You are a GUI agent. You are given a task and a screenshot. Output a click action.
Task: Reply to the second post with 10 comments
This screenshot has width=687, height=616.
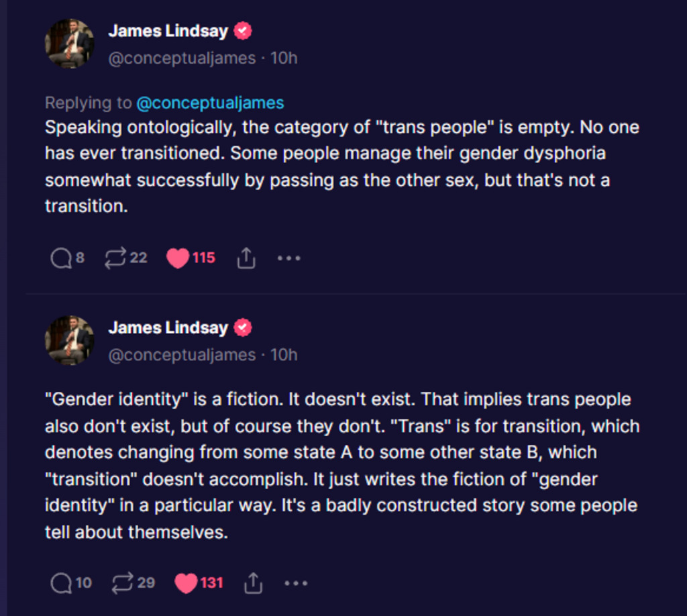[x=61, y=583]
